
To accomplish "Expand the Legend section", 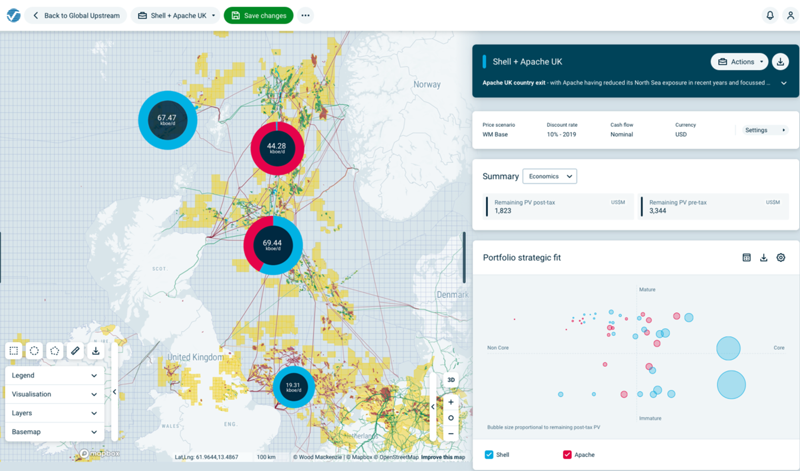I will pos(54,376).
